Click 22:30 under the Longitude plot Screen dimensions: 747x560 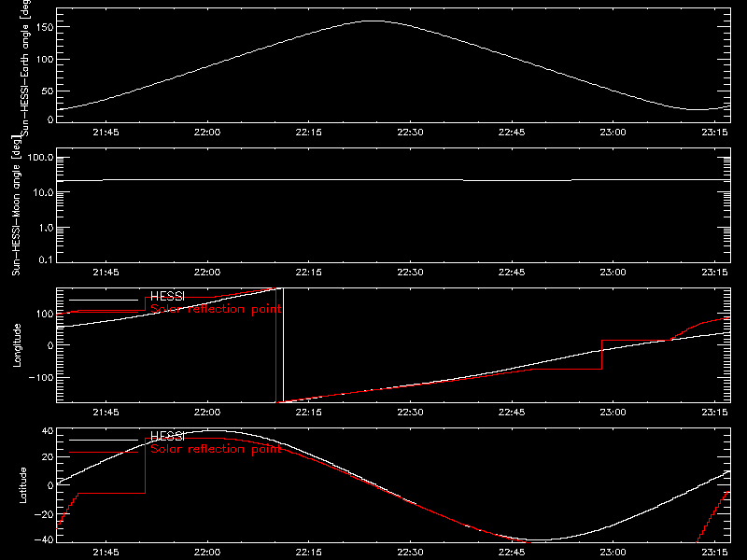click(410, 413)
